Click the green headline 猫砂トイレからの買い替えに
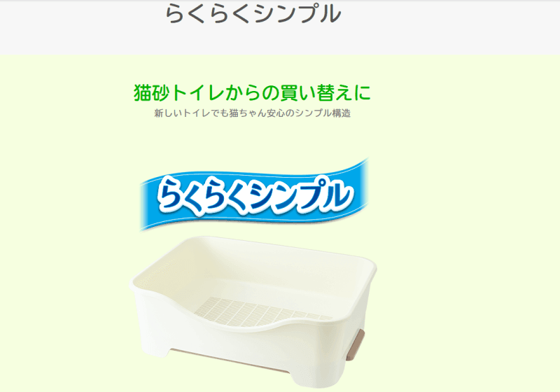 [x=253, y=93]
